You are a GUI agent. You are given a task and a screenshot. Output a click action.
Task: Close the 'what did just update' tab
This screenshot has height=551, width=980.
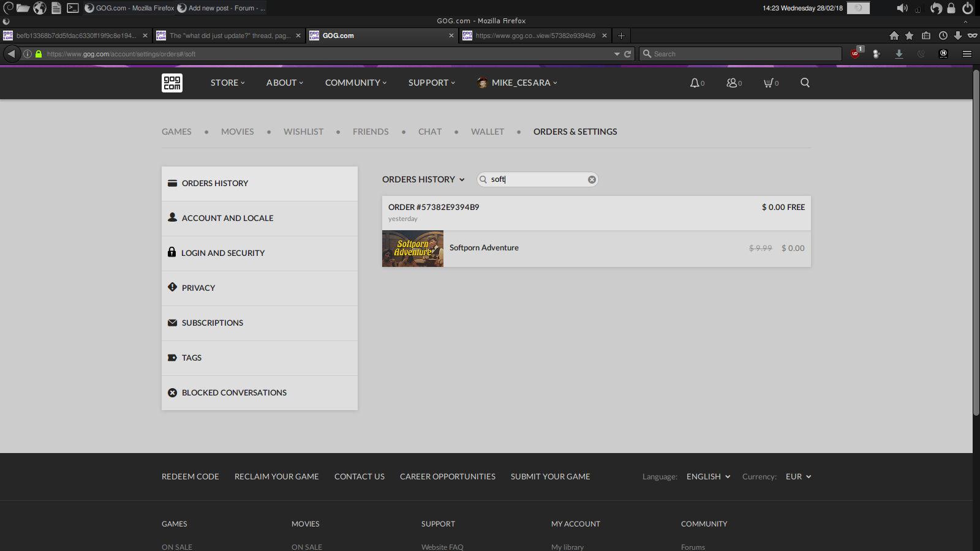298,36
